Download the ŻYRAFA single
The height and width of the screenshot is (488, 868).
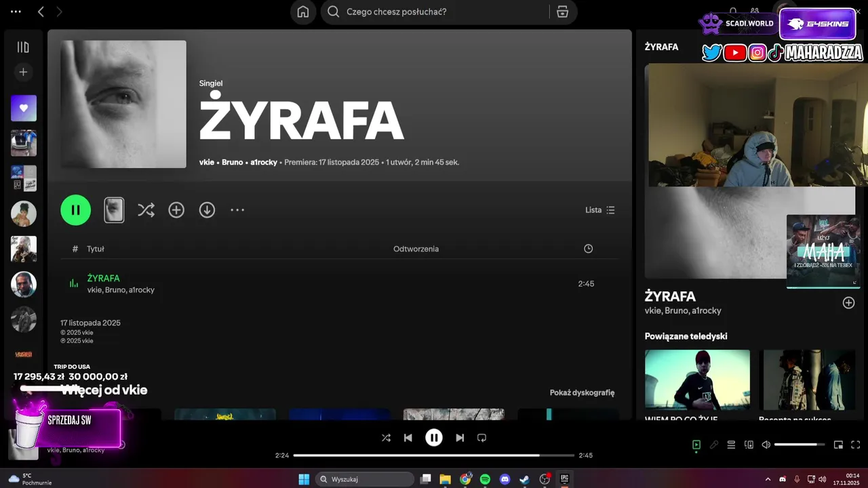coord(207,210)
